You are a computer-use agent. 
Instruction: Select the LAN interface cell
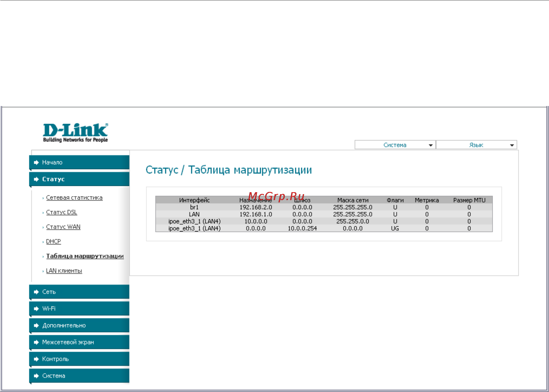tap(194, 214)
